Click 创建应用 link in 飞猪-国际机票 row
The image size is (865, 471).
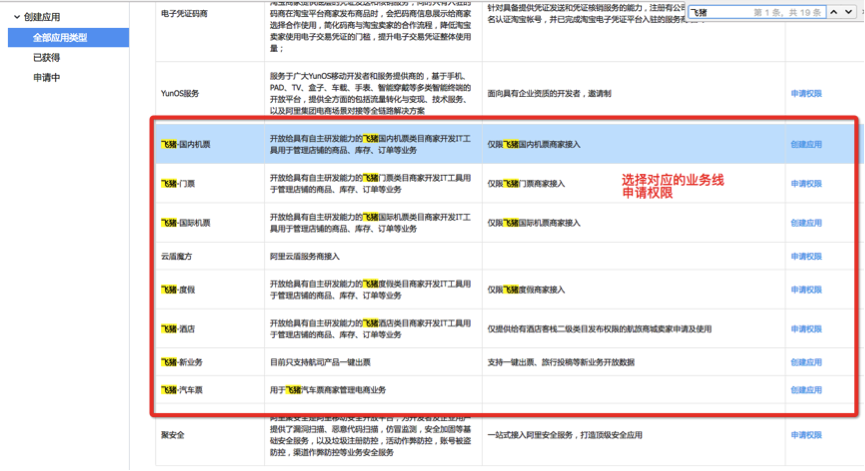point(806,223)
